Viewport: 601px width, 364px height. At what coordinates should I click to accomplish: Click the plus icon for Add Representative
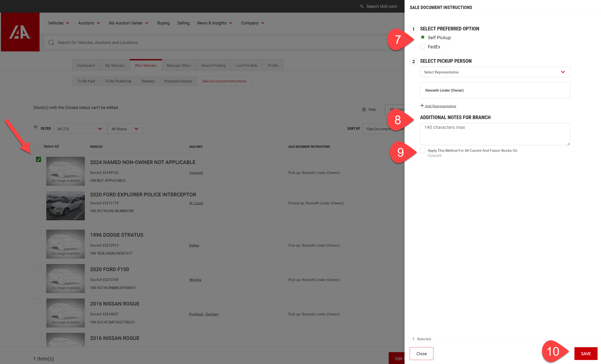(422, 106)
